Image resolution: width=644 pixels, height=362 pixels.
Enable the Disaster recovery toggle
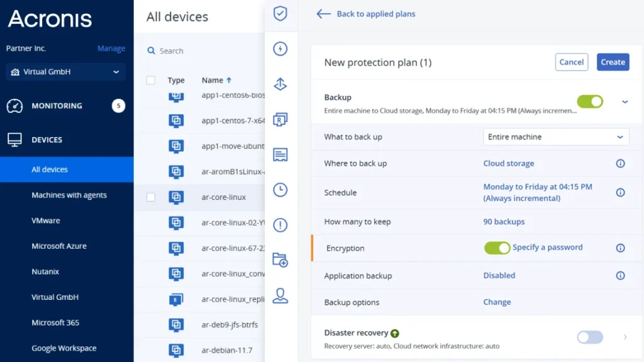(590, 337)
